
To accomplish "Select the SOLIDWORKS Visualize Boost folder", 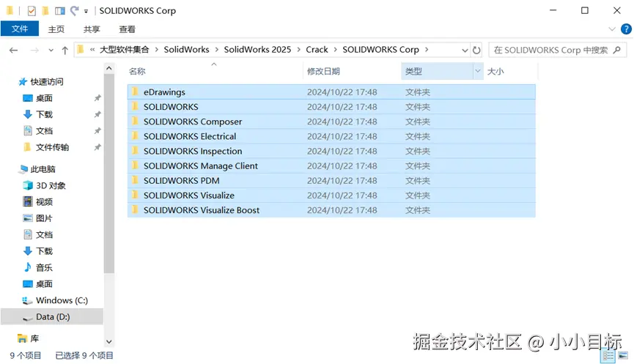I will pos(331,210).
